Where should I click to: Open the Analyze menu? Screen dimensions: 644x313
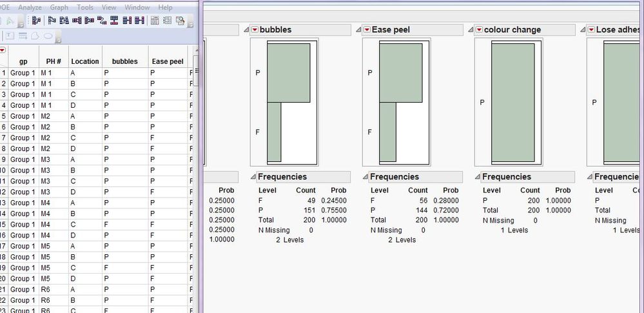point(30,7)
